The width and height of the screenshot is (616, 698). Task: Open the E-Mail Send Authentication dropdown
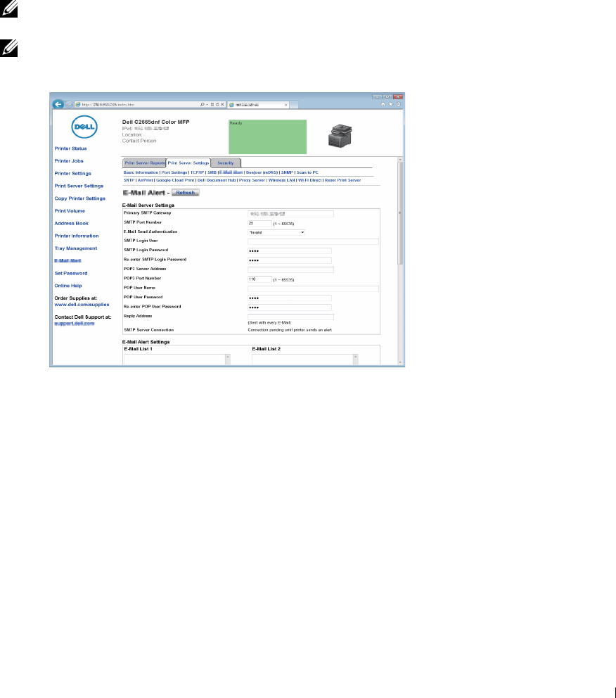[276, 232]
